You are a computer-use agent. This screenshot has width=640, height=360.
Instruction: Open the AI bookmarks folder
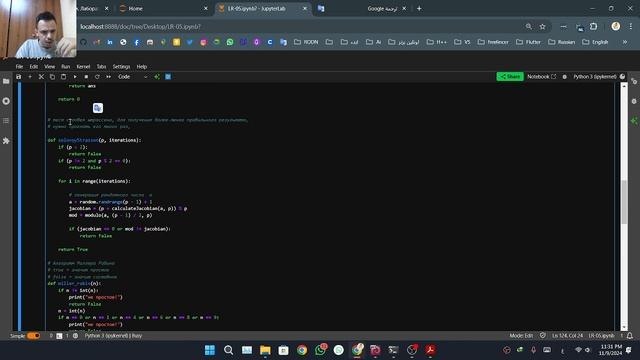(x=373, y=42)
